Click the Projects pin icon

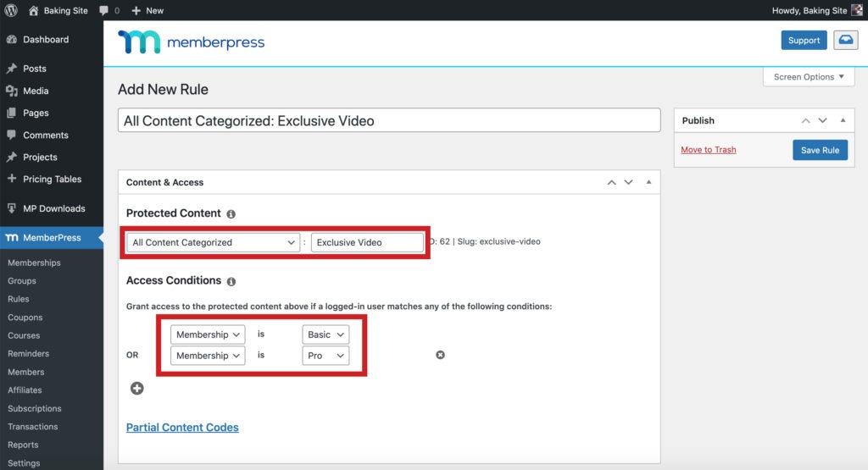[x=11, y=157]
